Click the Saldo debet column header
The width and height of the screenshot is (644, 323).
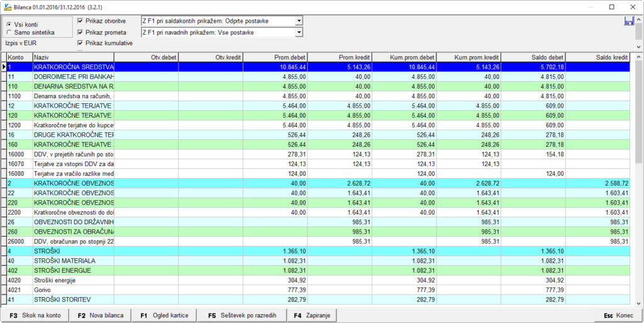(533, 57)
